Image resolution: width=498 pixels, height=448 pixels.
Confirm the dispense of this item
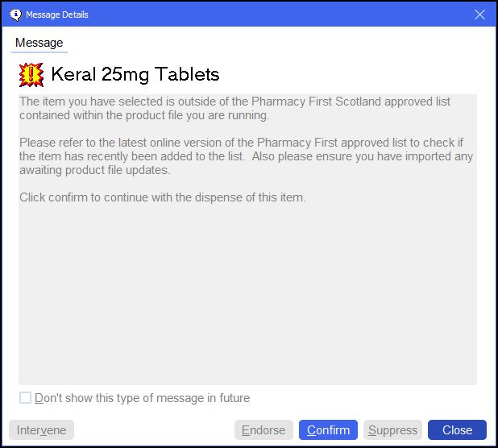[328, 430]
